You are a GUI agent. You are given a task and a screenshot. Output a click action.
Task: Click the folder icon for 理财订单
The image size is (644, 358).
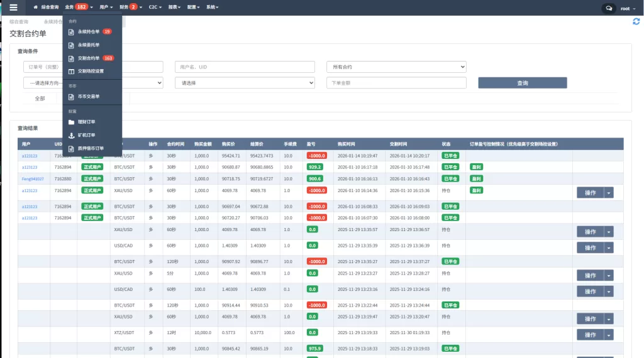pos(72,122)
